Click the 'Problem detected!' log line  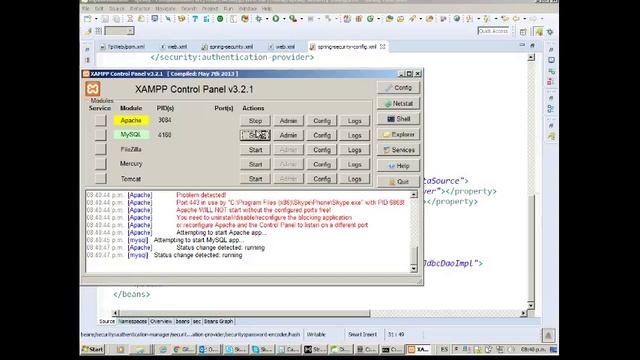tap(201, 195)
